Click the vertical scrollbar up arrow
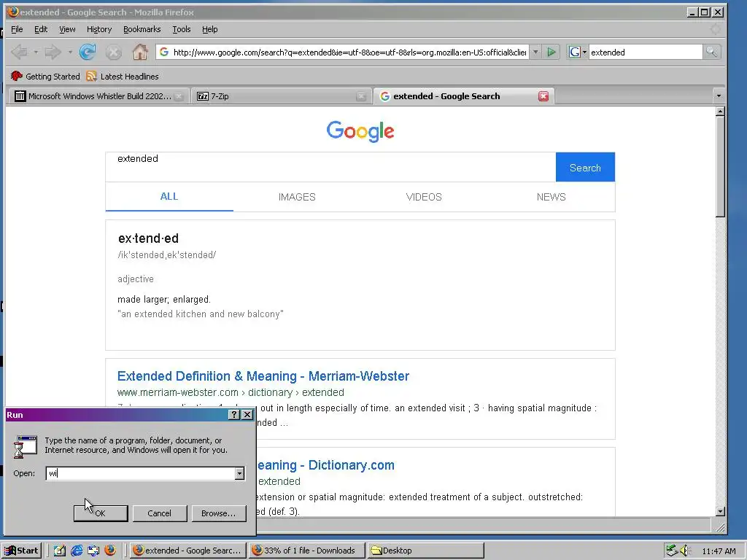This screenshot has width=747, height=560. pyautogui.click(x=720, y=112)
